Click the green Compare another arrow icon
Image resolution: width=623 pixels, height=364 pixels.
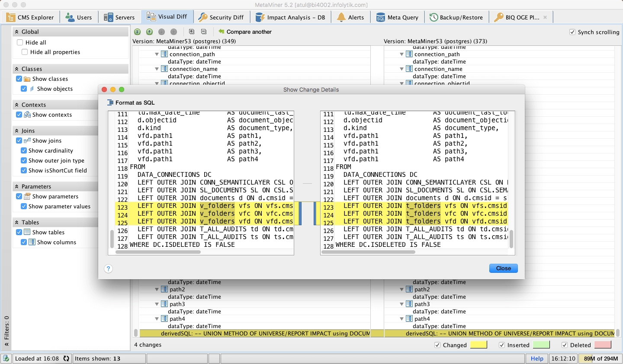pos(222,32)
